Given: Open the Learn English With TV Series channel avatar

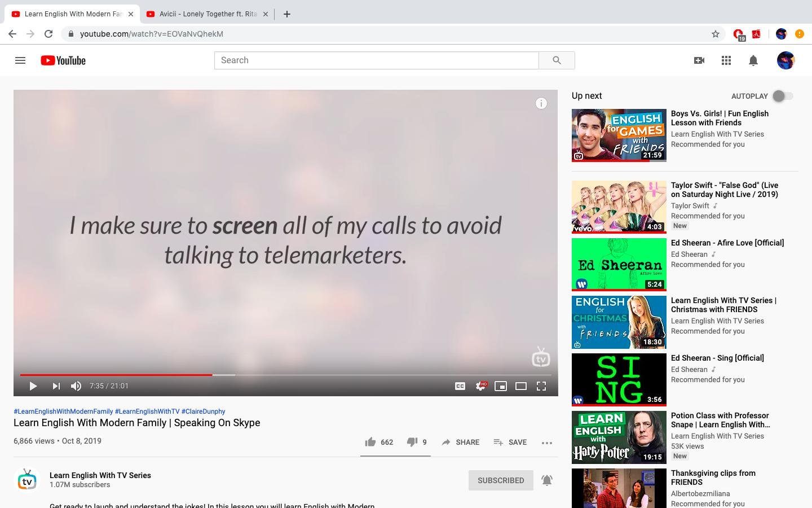Looking at the screenshot, I should pos(27,480).
